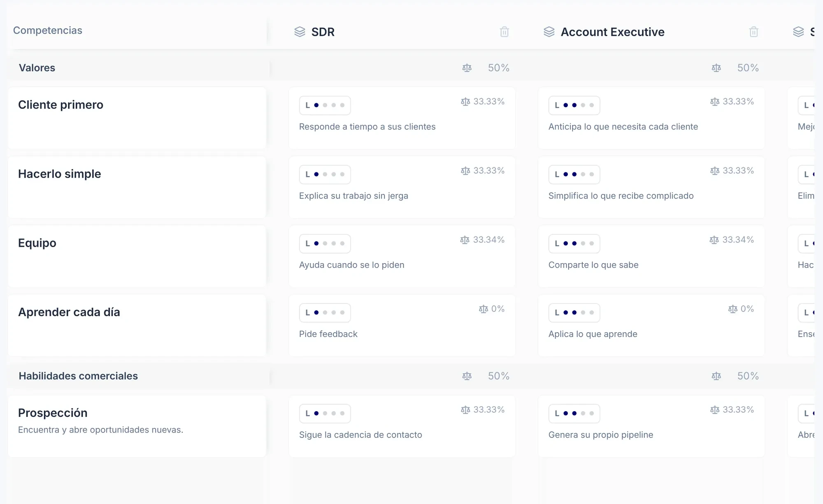Click the Account Executive role column title
This screenshot has height=504, width=823.
click(x=613, y=32)
